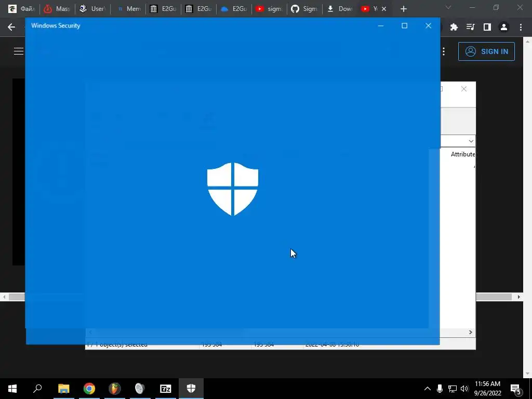Open the volume tray icon

(464, 389)
